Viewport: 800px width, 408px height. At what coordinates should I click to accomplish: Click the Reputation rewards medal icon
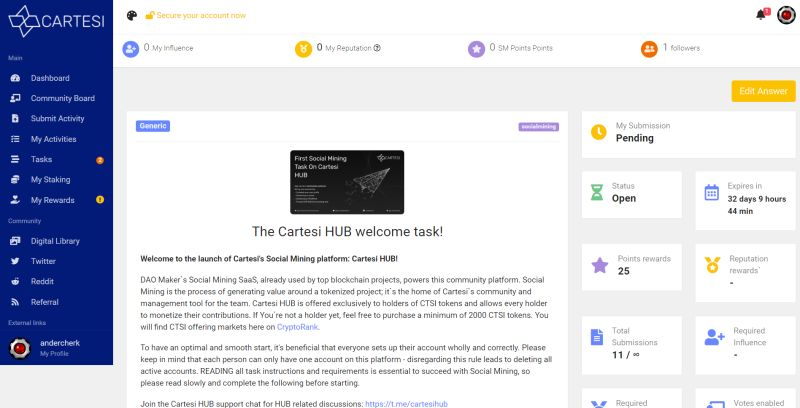pos(712,265)
